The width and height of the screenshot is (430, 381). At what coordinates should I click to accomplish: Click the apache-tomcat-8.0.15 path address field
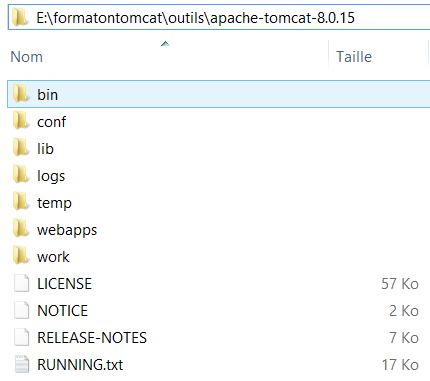(x=219, y=17)
